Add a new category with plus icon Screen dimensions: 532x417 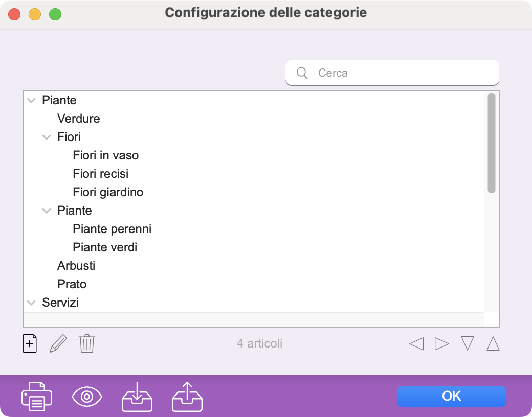(x=30, y=343)
